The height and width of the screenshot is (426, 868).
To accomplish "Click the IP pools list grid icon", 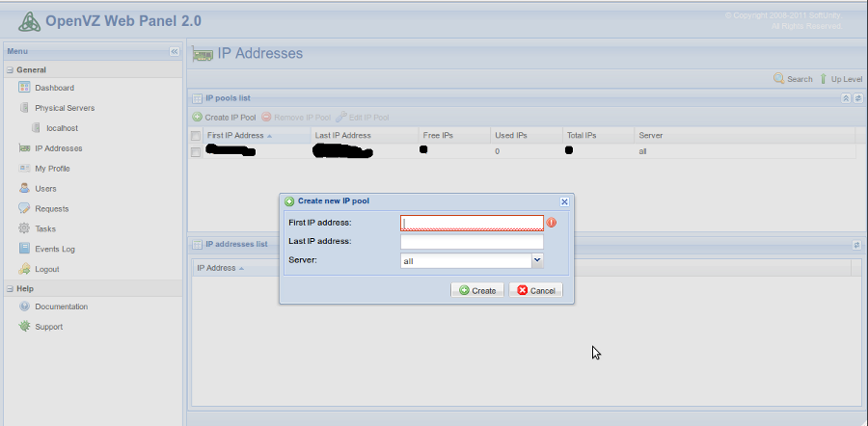I will [197, 98].
